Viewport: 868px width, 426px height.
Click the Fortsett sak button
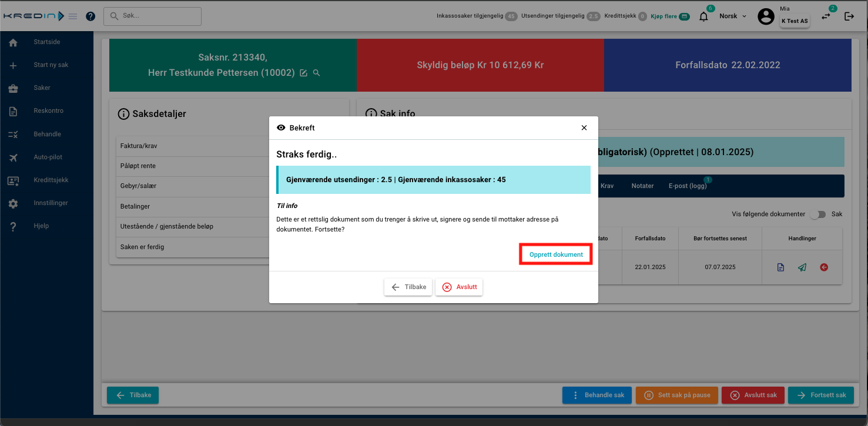(x=820, y=395)
